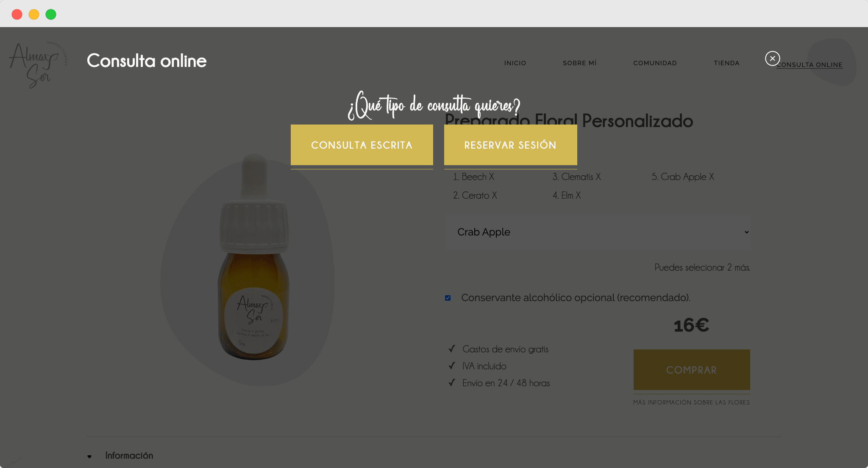Image resolution: width=868 pixels, height=468 pixels.
Task: Click the TIENDA navigation icon
Action: tap(726, 63)
